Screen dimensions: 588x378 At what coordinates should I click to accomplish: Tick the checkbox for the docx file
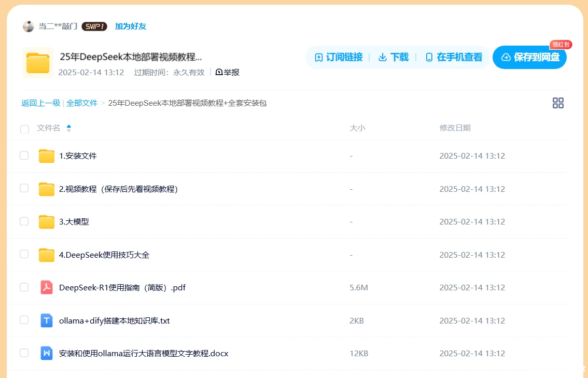pyautogui.click(x=24, y=353)
